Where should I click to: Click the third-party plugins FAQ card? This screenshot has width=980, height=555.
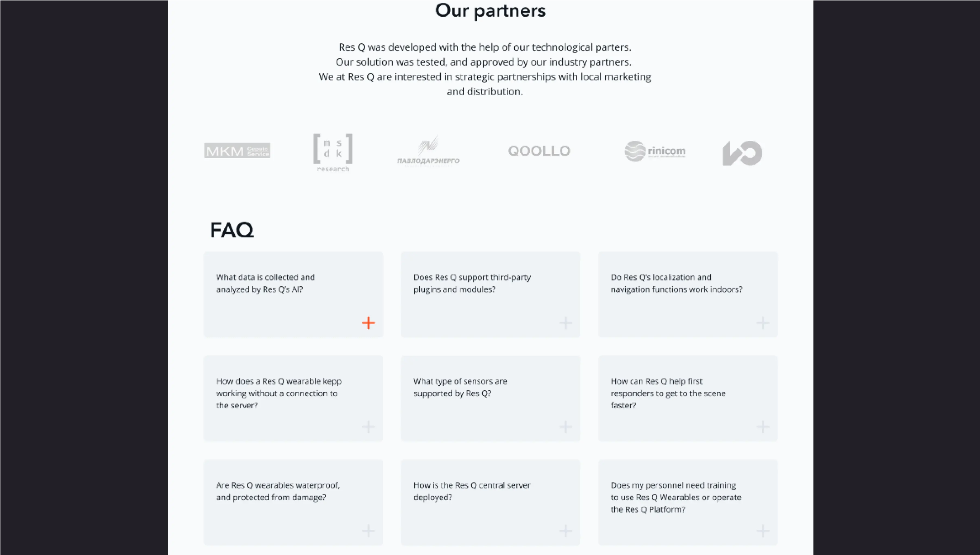tap(490, 294)
